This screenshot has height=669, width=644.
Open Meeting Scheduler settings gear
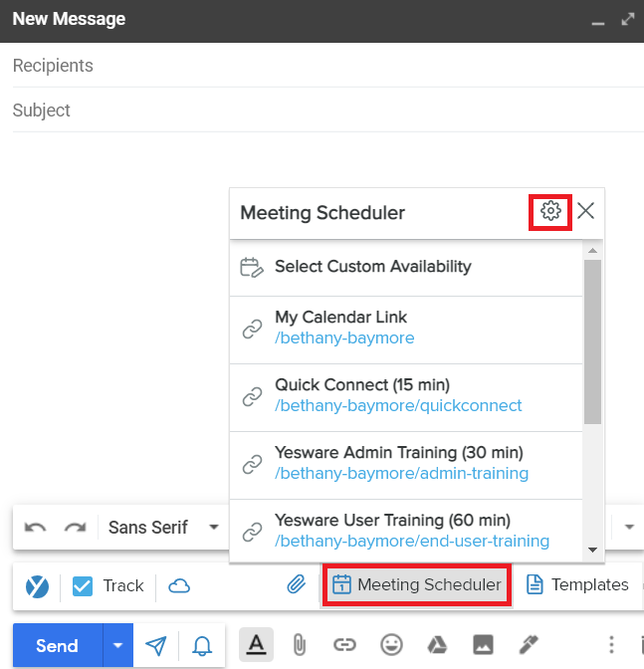point(550,211)
